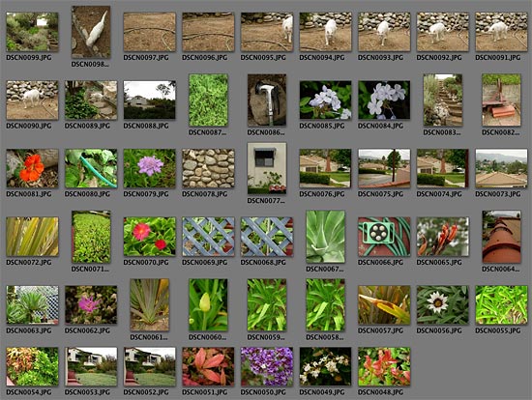Select the rooftop view DSCN0073.JPG

pyautogui.click(x=501, y=168)
